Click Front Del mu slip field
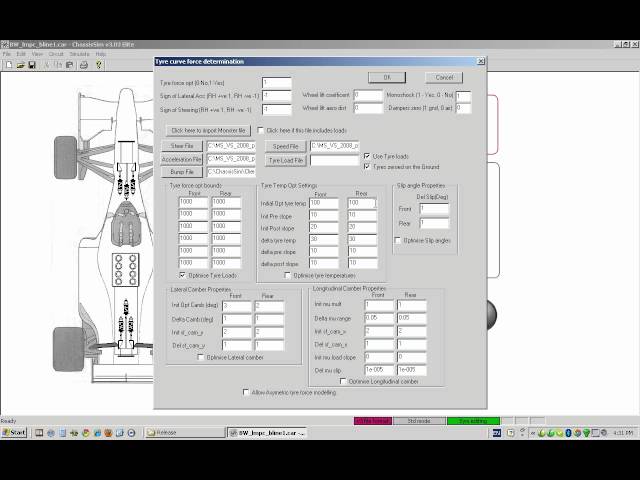The width and height of the screenshot is (640, 480). coord(379,370)
